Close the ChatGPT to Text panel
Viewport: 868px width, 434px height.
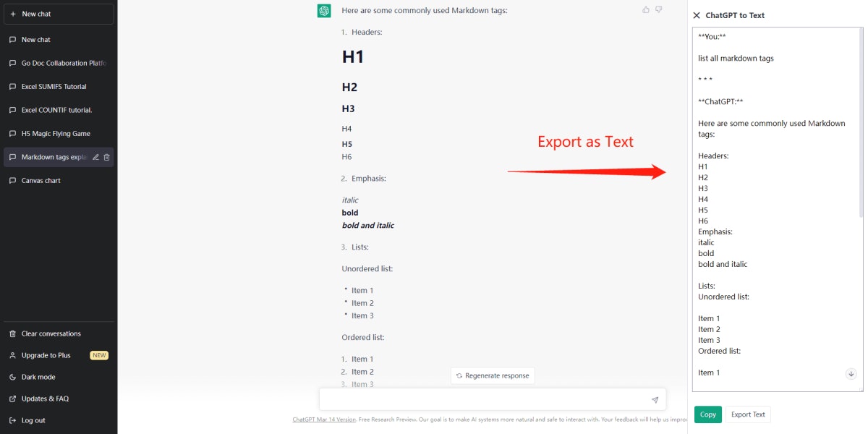[x=697, y=15]
